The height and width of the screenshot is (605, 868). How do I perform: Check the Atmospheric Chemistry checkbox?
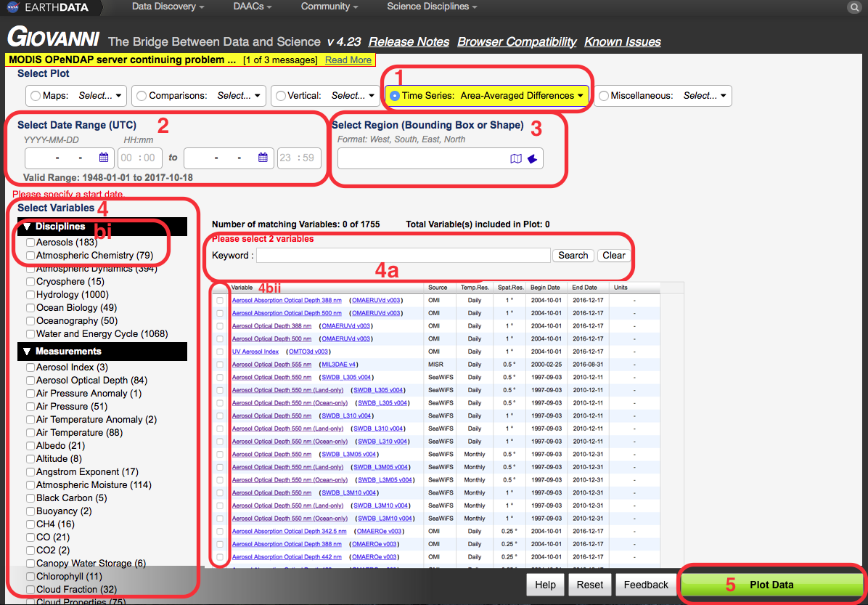click(x=30, y=256)
